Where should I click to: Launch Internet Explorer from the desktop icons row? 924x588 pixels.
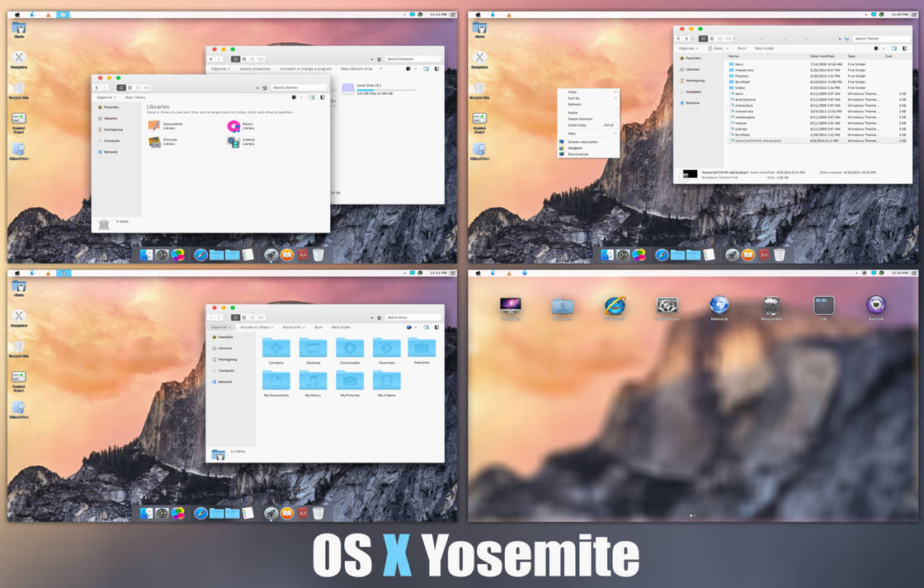(x=615, y=307)
